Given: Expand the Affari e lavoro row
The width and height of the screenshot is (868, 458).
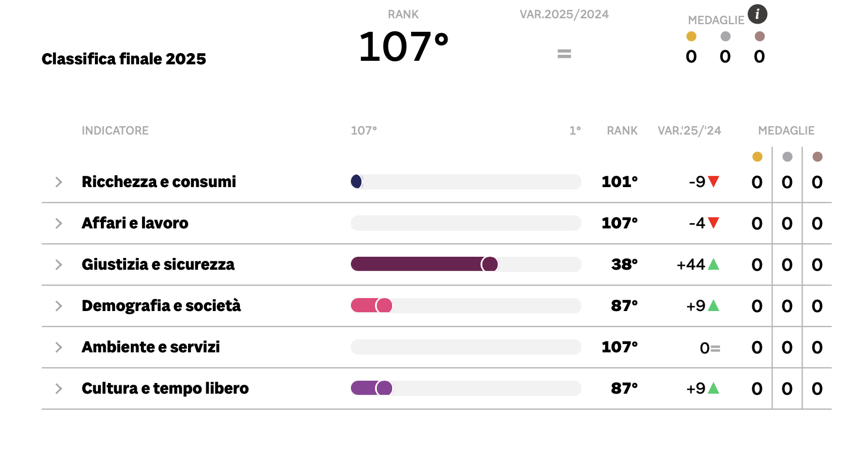Looking at the screenshot, I should tap(58, 223).
